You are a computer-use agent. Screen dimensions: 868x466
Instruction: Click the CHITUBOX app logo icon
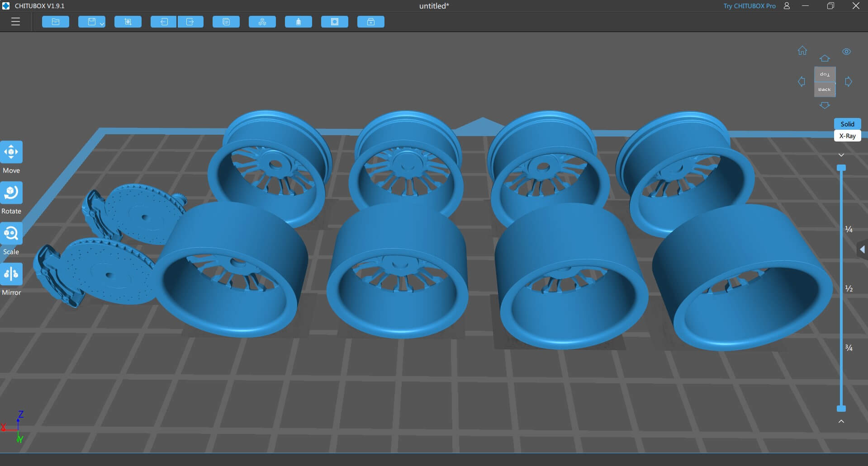click(x=6, y=6)
